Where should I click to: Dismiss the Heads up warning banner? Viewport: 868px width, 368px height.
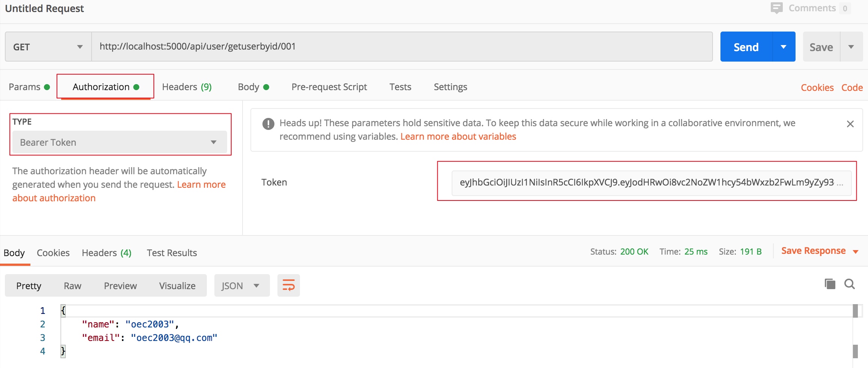(x=850, y=124)
